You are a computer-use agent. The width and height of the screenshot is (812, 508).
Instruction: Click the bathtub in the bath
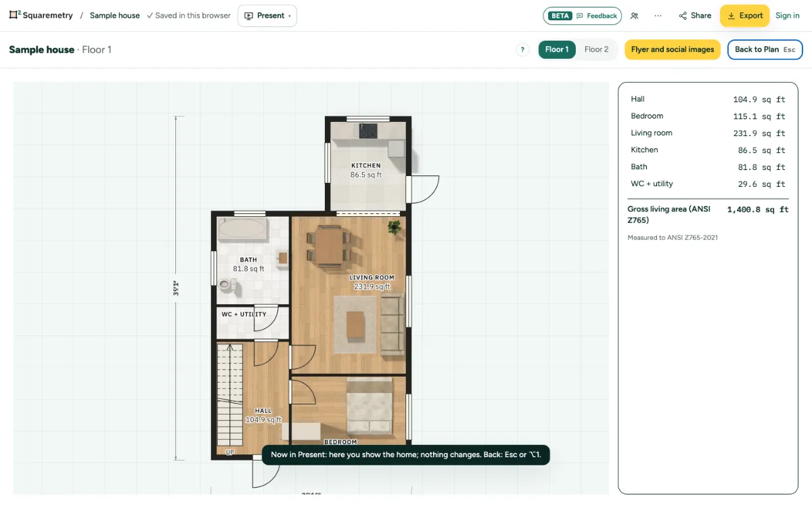point(242,229)
